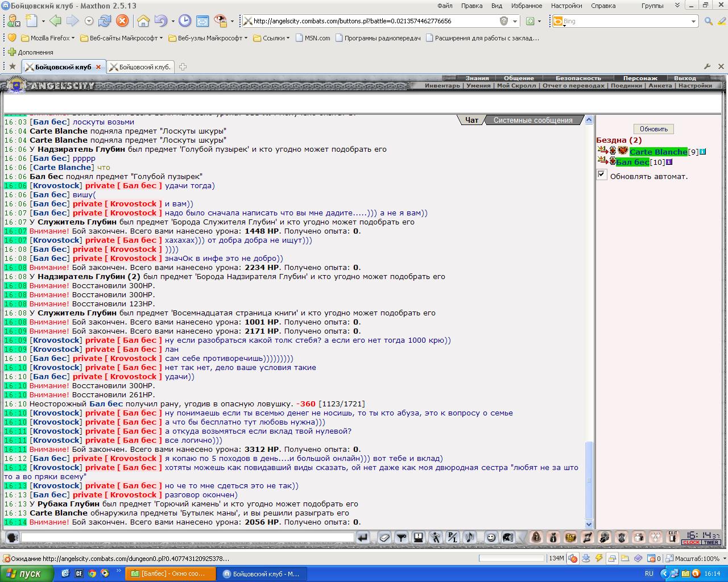
Task: Click the chat vertical scrollbar thumb
Action: click(x=589, y=480)
